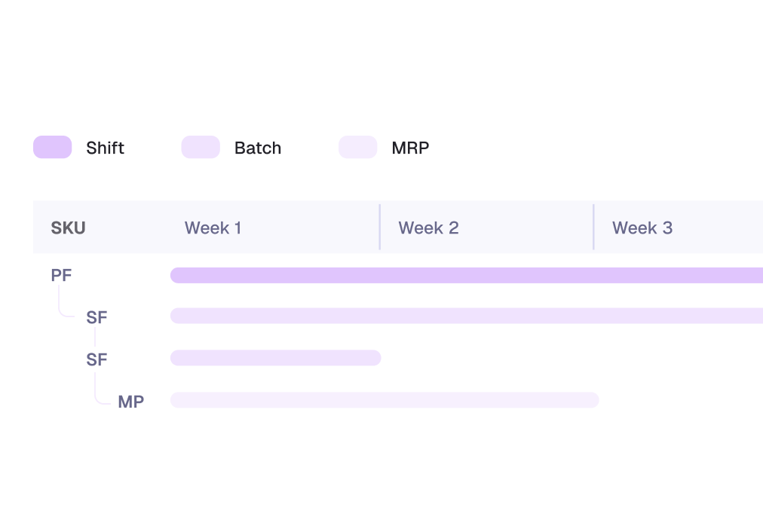This screenshot has width=763, height=532.
Task: Click the divider between Week 1 and Week 2
Action: [380, 227]
